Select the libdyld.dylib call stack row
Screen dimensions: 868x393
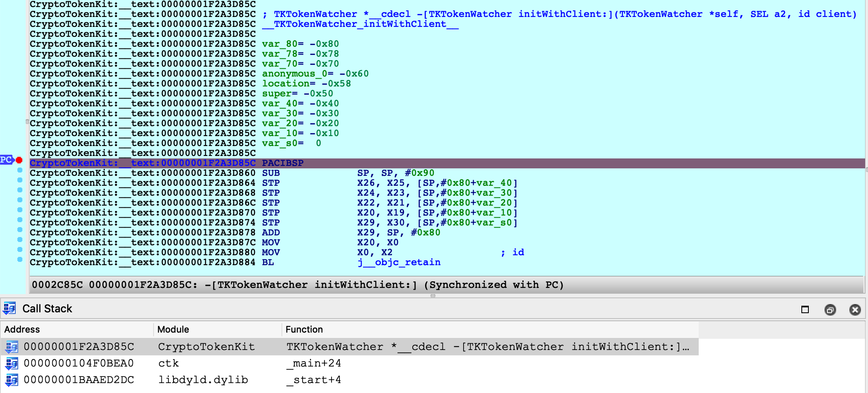[203, 380]
